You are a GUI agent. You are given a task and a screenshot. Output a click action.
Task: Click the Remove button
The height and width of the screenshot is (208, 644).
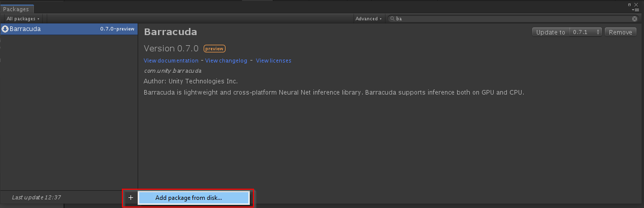(620, 32)
